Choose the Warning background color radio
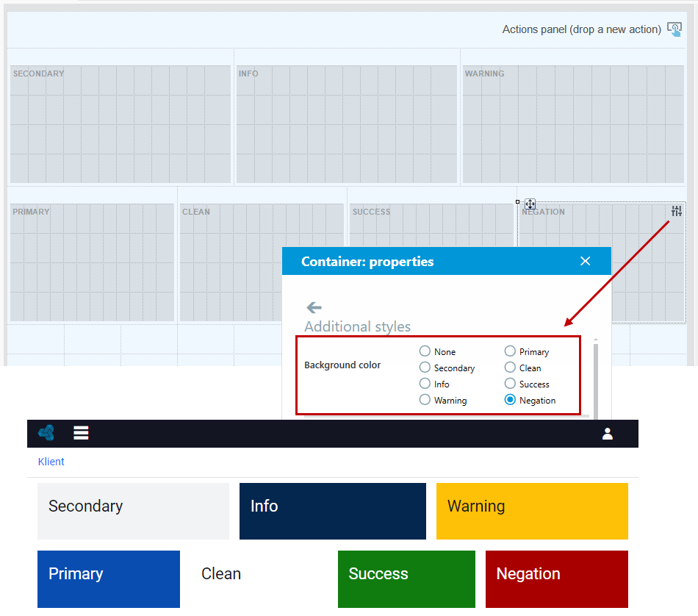This screenshot has height=616, width=698. (x=425, y=400)
